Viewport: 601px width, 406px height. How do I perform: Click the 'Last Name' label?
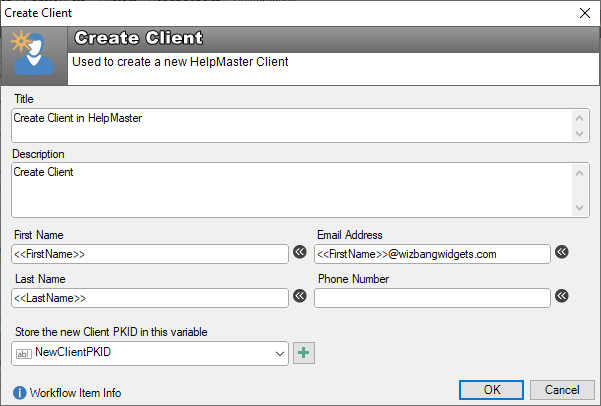40,279
